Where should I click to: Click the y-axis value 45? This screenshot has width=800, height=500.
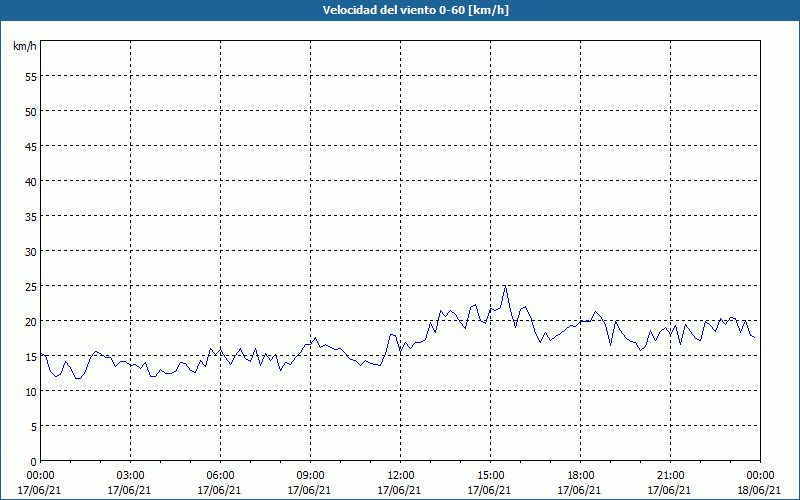click(31, 146)
